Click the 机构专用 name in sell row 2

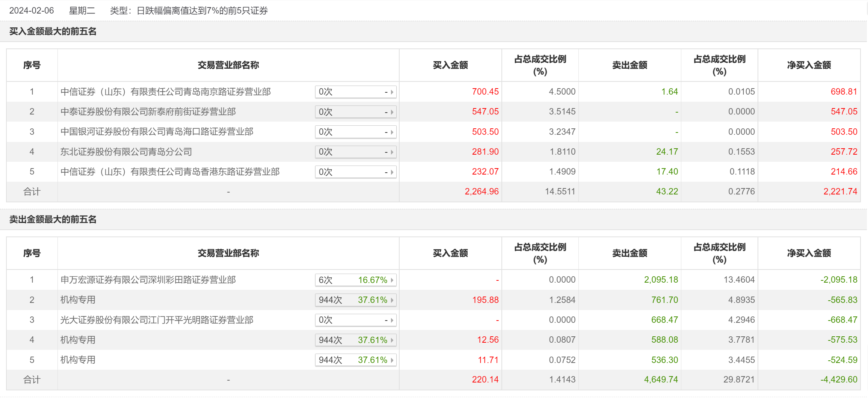pos(78,300)
